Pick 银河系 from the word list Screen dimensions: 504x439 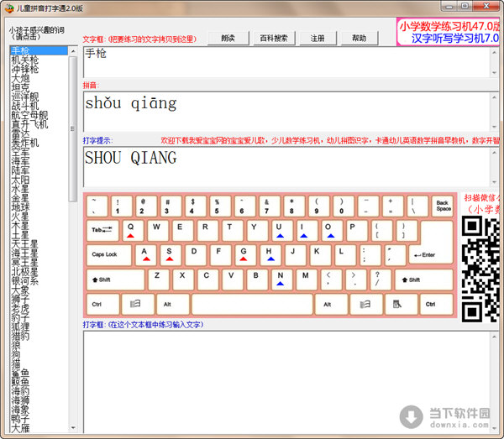click(39, 280)
